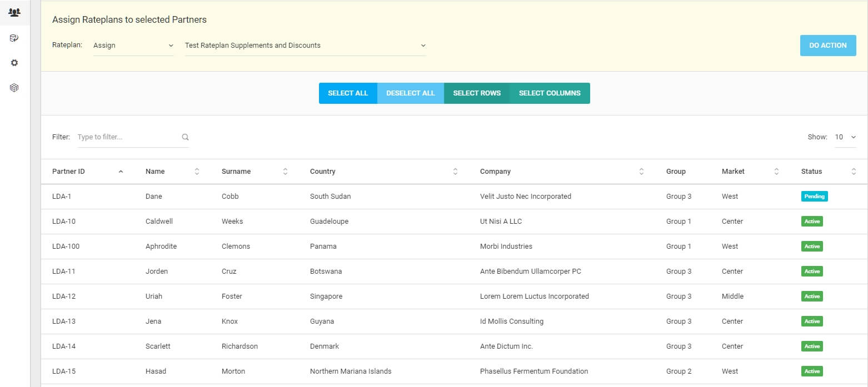Switch to SELECT ROWS mode

tap(477, 93)
